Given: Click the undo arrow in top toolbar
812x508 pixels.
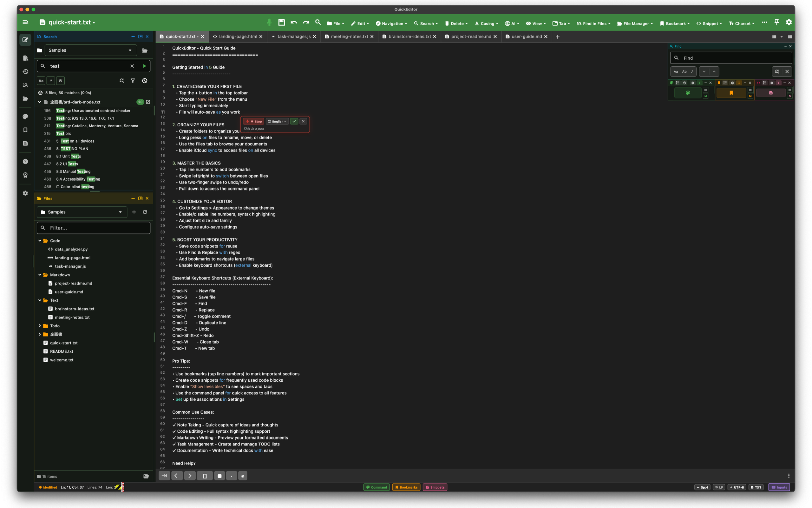Looking at the screenshot, I should (294, 23).
